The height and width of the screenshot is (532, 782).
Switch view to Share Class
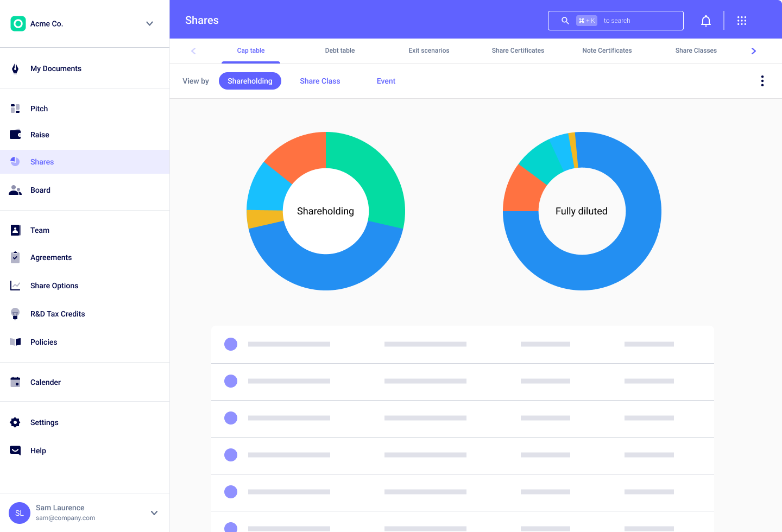tap(320, 81)
